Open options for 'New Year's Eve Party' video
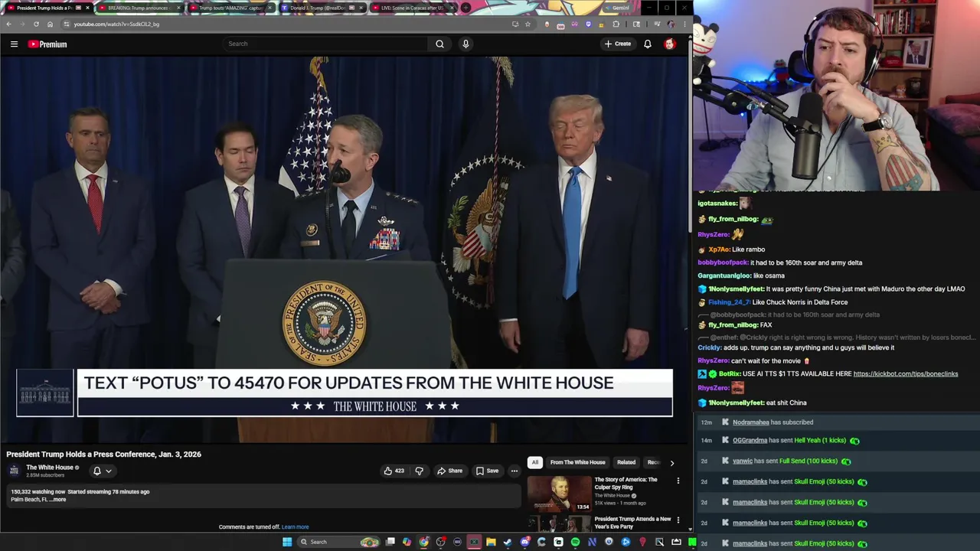Screen dimensions: 980x551 678,520
